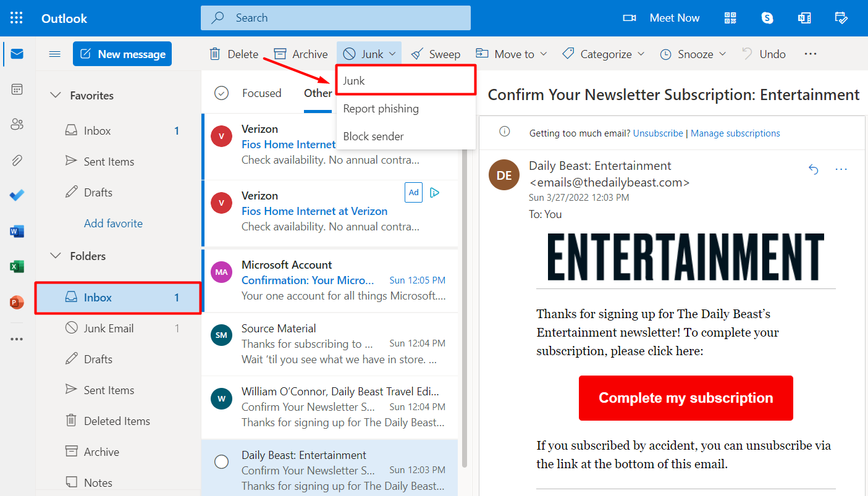Click the info icon beside Getting too much email
868x496 pixels.
tap(505, 132)
